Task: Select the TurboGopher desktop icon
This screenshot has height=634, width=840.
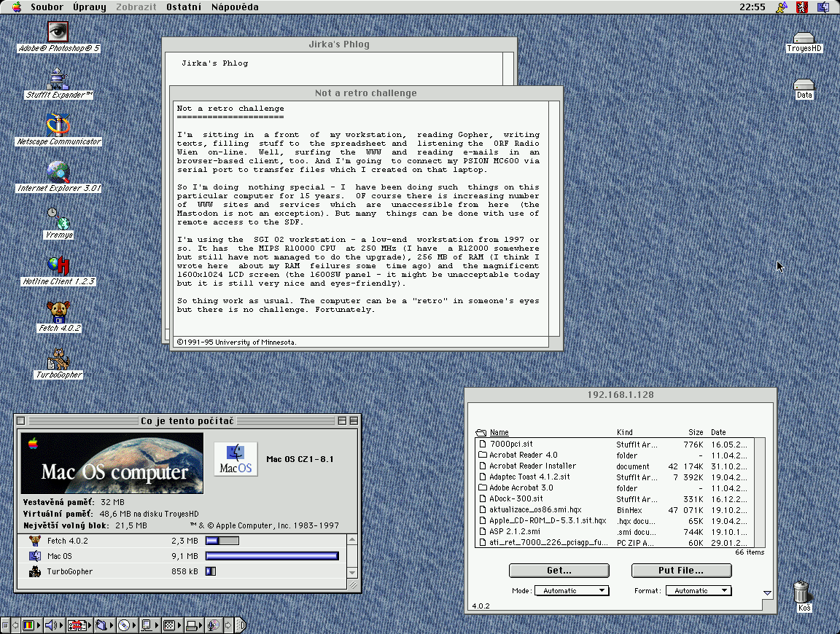Action: (x=58, y=359)
